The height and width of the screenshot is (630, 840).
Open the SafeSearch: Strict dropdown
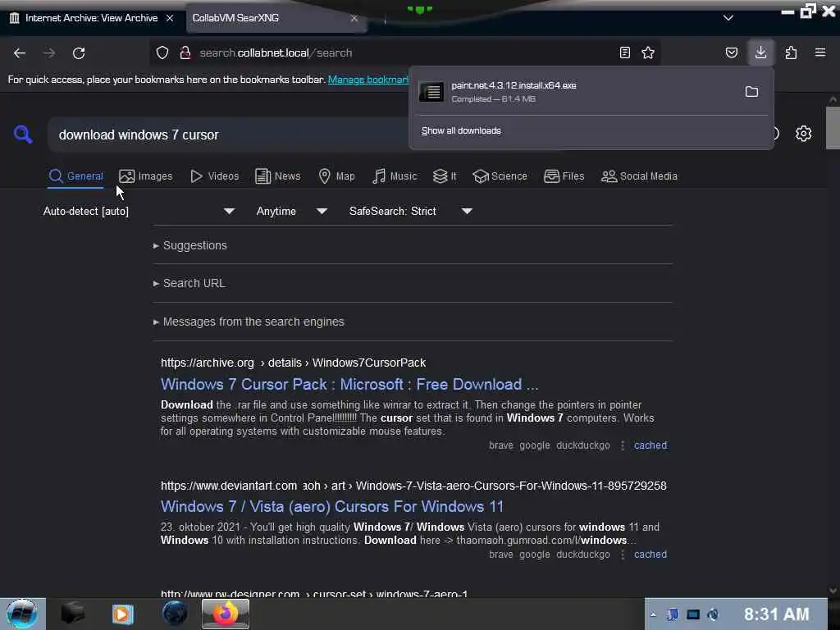pyautogui.click(x=411, y=211)
